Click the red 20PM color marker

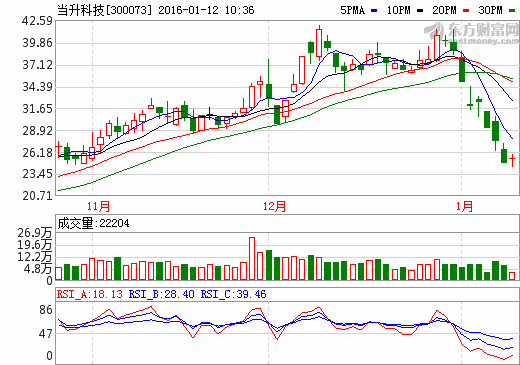(x=466, y=11)
